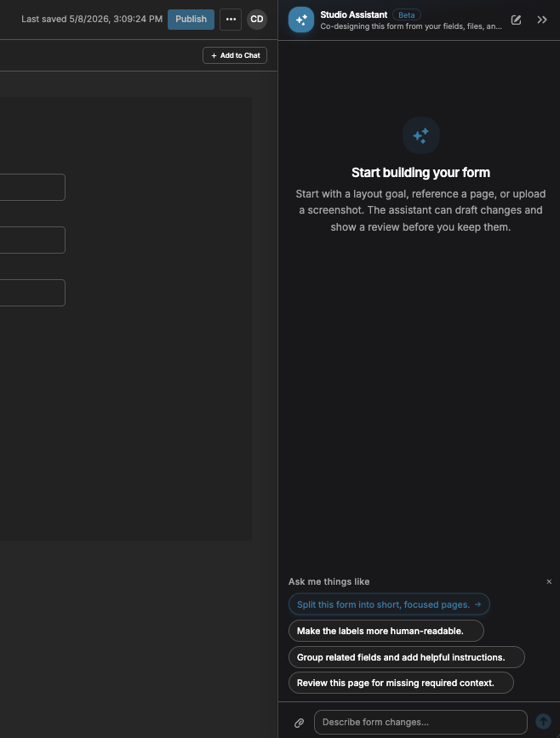The image size is (560, 738).
Task: Click the 'Ask me things like' label
Action: click(x=329, y=581)
